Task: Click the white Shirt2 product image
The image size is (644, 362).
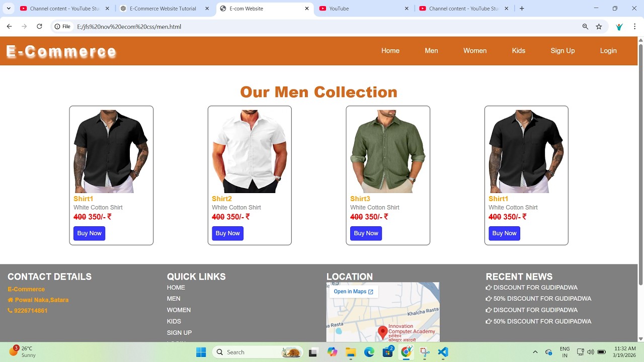Action: [250, 151]
